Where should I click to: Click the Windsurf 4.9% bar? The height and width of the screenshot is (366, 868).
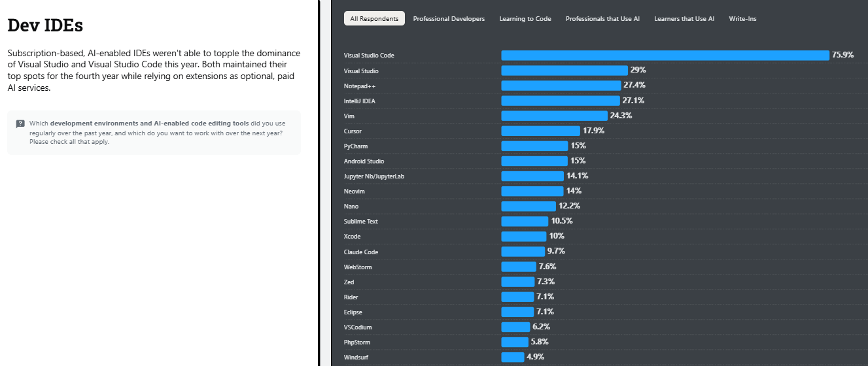pyautogui.click(x=512, y=357)
